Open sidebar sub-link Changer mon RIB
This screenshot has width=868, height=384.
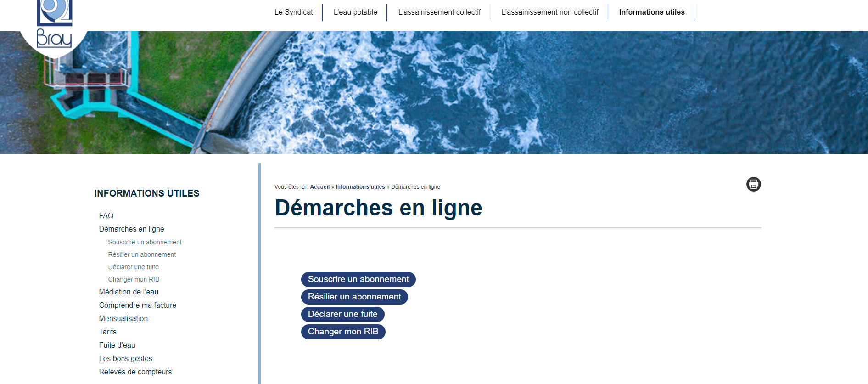pos(134,279)
